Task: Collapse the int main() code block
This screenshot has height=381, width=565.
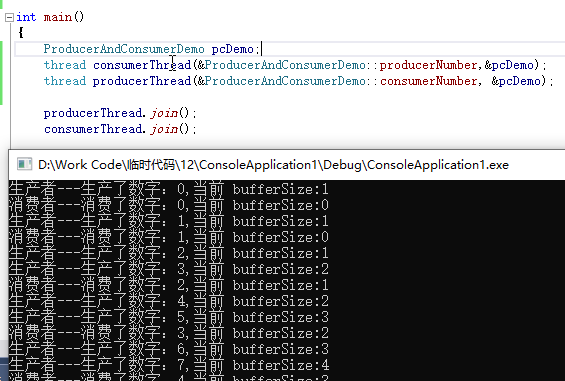Action: tap(9, 17)
